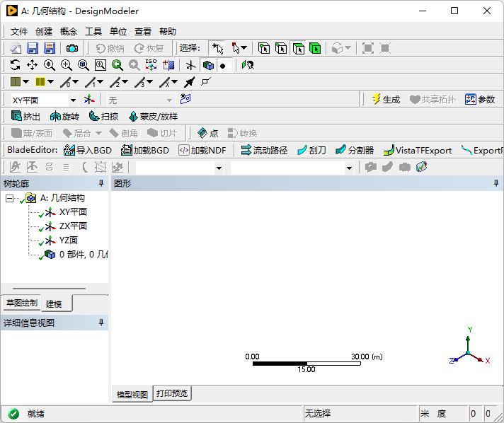Viewport: 504px width, 423px height.
Task: Switch to the 草图绘制 tab
Action: pyautogui.click(x=21, y=303)
